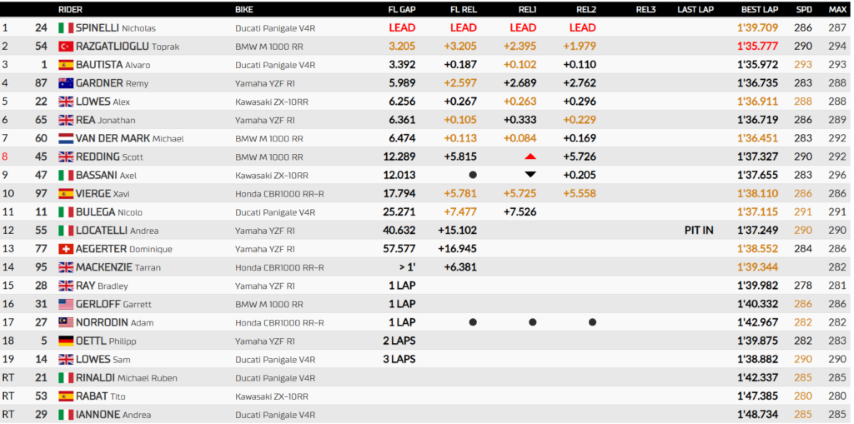The width and height of the screenshot is (854, 424).
Task: Open rider REDDING Scott
Action: point(109,157)
